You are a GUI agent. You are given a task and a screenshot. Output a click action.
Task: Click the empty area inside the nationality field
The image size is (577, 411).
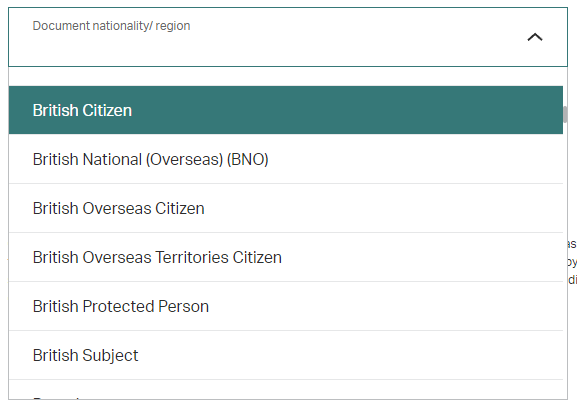(258, 50)
